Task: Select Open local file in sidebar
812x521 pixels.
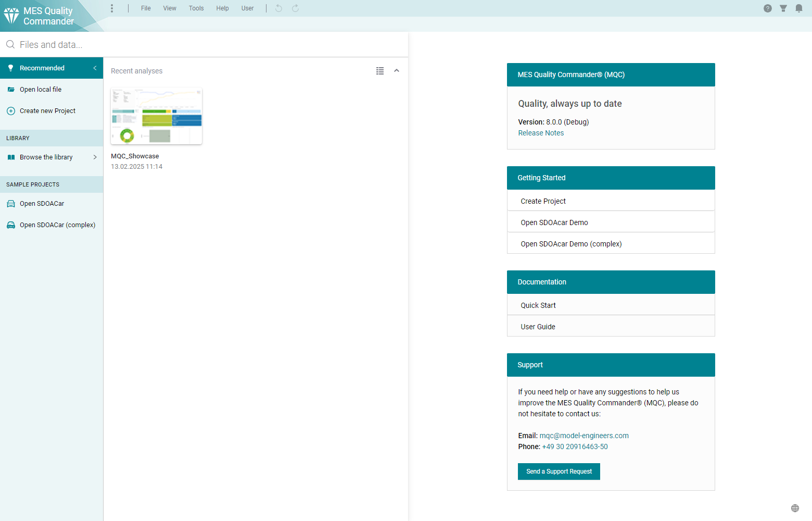Action: pyautogui.click(x=41, y=90)
